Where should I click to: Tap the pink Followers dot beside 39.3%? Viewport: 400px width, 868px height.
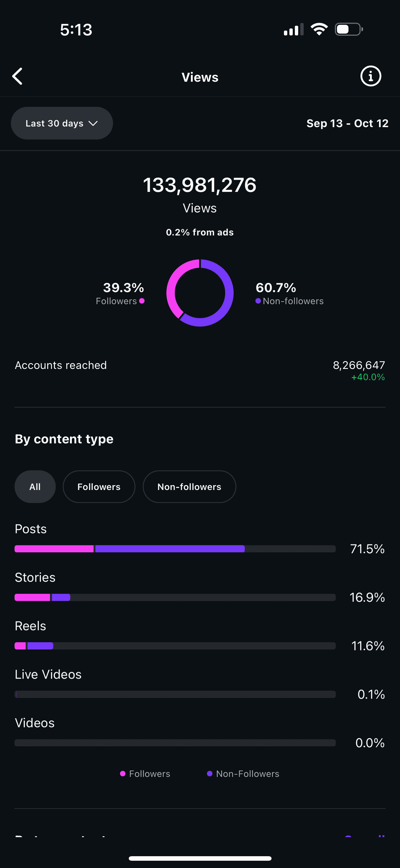click(142, 301)
